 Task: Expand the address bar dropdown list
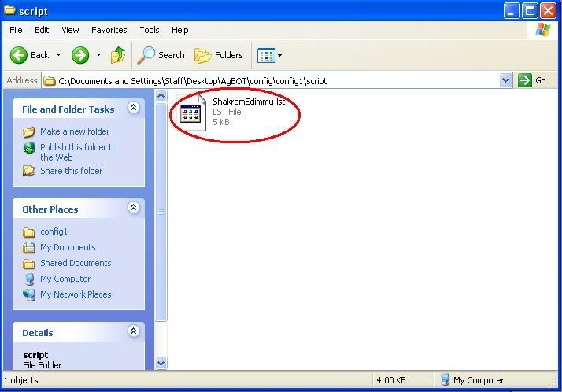coord(505,80)
